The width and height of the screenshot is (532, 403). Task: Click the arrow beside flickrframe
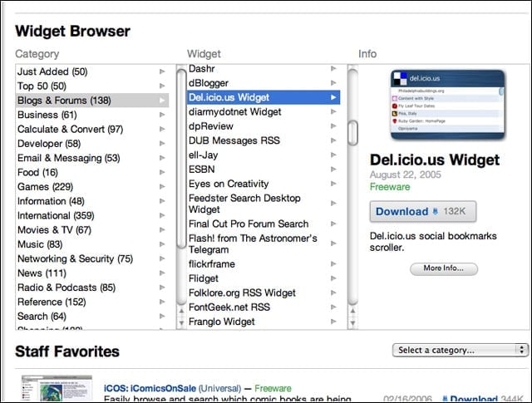(x=333, y=263)
